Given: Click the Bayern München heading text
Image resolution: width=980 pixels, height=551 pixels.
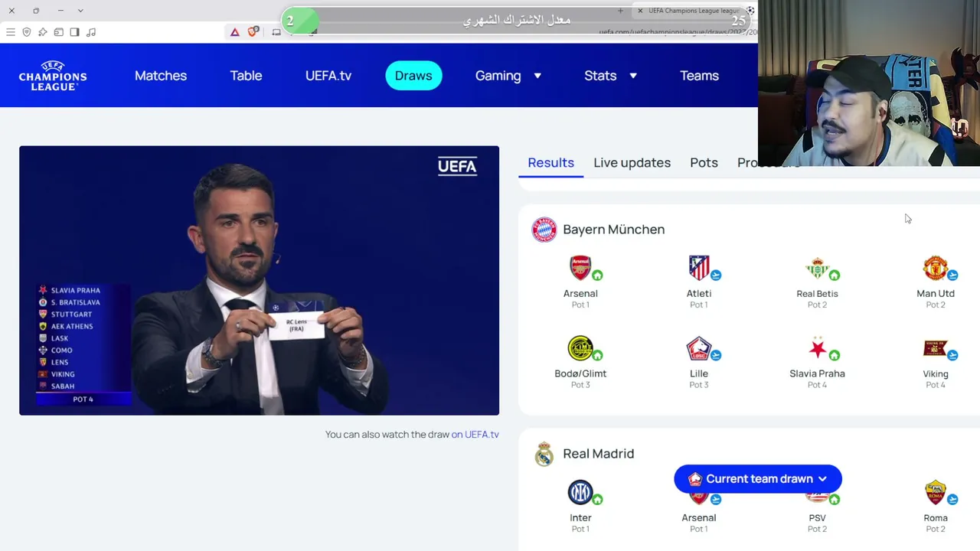Looking at the screenshot, I should (613, 230).
